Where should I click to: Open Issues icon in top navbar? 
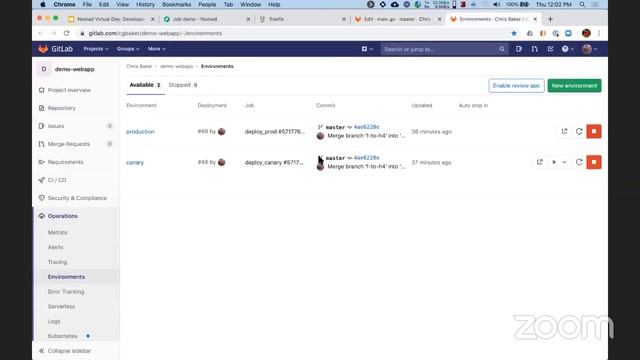click(518, 49)
